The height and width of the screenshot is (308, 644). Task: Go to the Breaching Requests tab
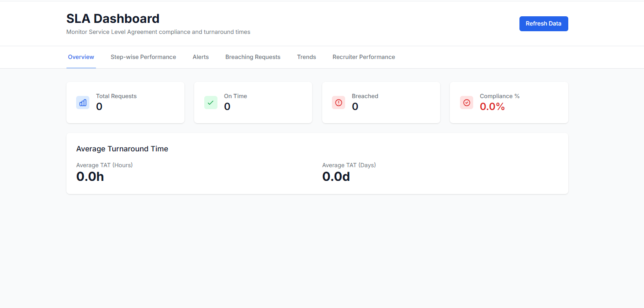[253, 57]
